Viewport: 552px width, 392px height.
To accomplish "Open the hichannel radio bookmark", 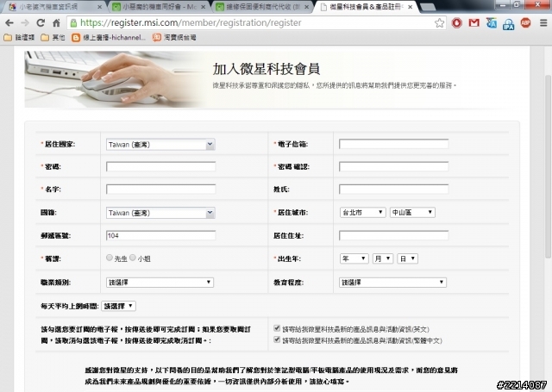I will click(x=109, y=37).
